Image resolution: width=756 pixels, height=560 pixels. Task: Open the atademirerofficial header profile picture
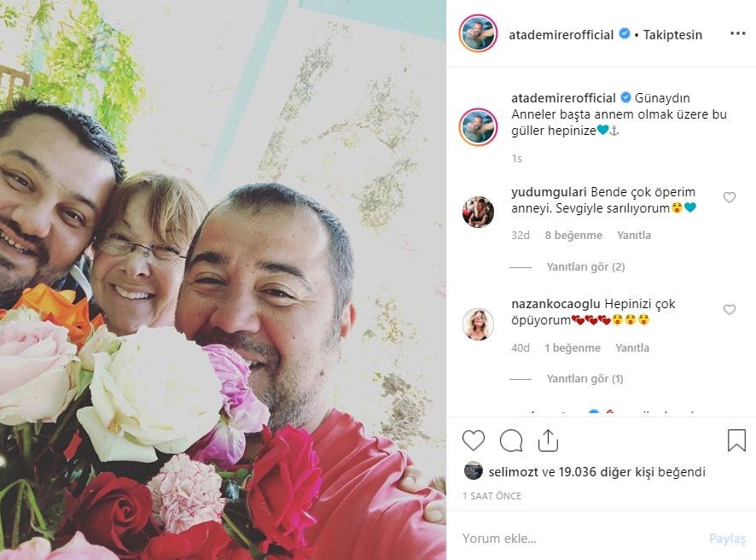(x=477, y=33)
